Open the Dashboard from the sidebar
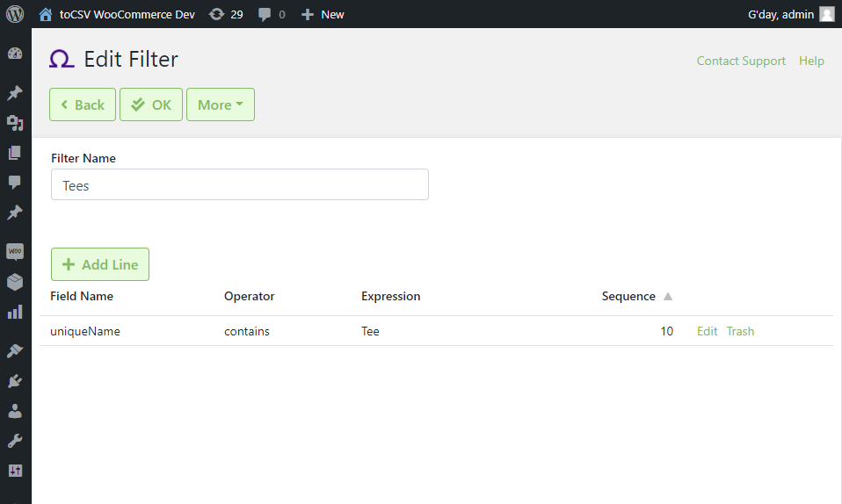This screenshot has height=504, width=842. (15, 54)
